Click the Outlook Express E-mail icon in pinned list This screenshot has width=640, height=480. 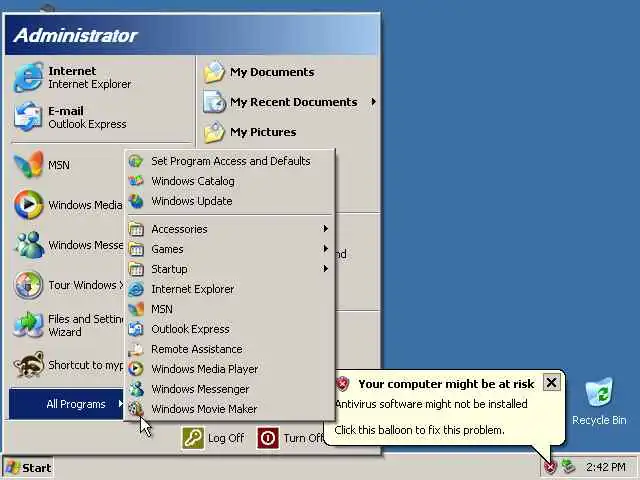[x=28, y=117]
